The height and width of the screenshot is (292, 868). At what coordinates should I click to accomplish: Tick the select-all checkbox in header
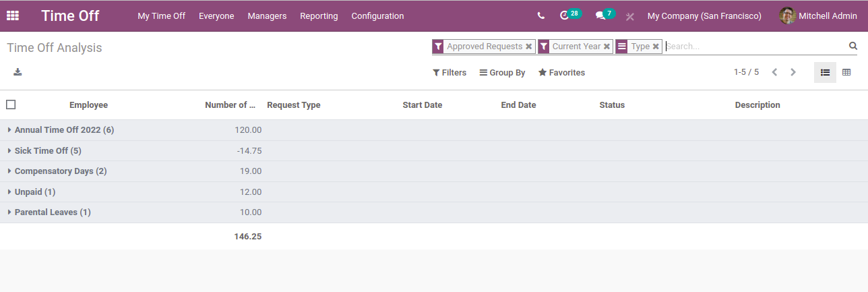click(x=11, y=105)
